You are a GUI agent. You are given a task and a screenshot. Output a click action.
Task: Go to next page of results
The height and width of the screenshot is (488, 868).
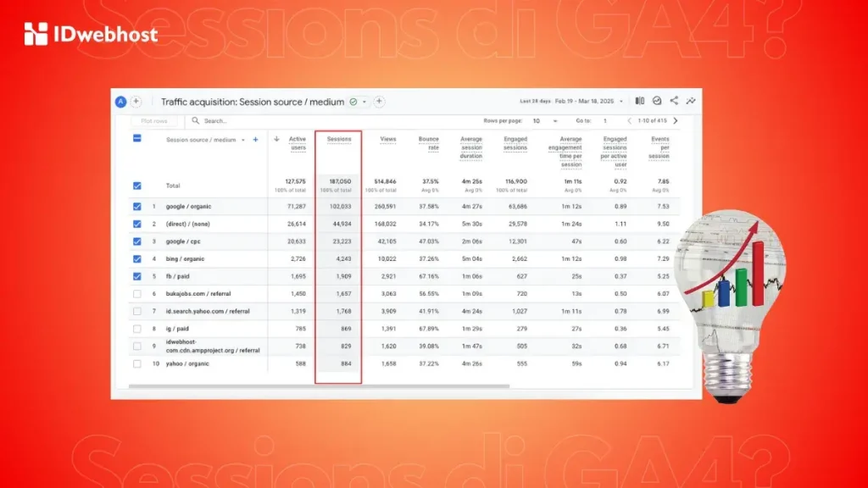[x=676, y=120]
